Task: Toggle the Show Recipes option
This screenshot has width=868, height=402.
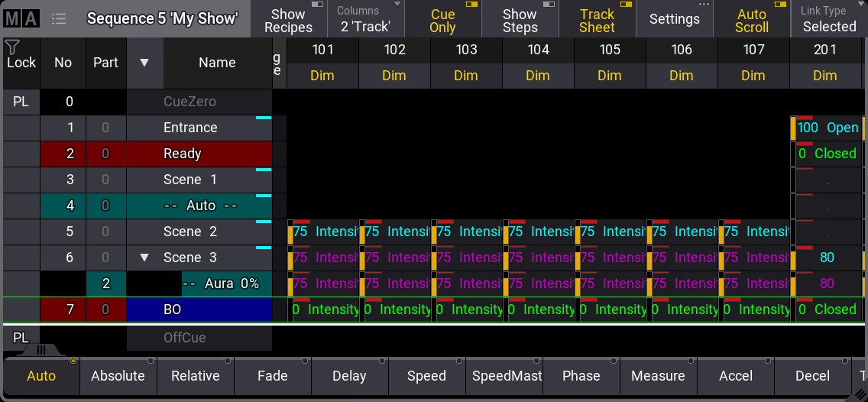Action: tap(288, 20)
